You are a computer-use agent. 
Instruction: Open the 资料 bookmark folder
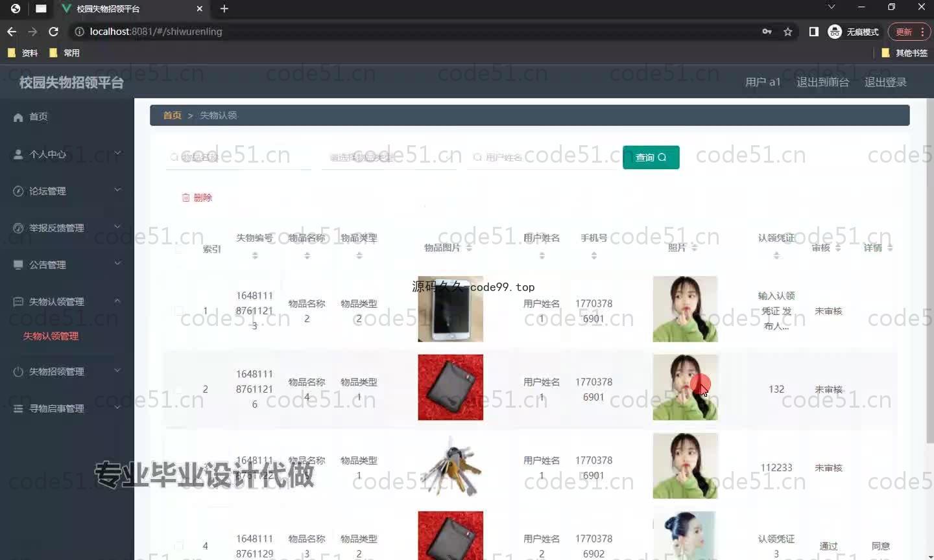pos(23,52)
